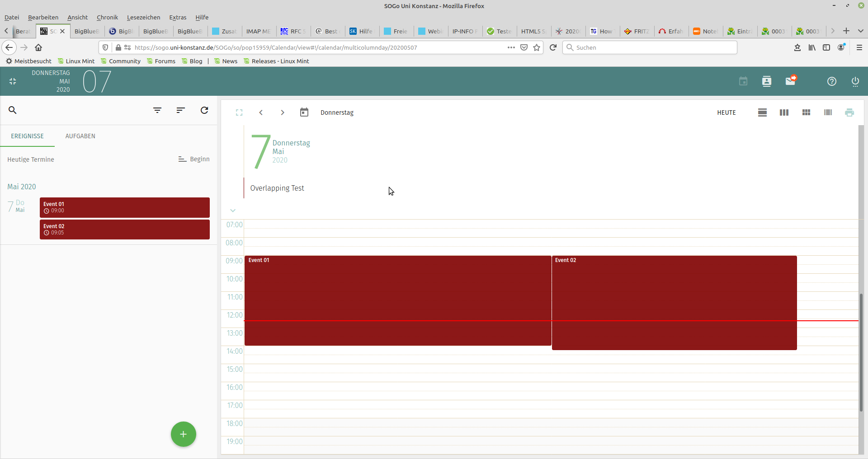Viewport: 868px width, 459px height.
Task: Go to the previous day
Action: 261,112
